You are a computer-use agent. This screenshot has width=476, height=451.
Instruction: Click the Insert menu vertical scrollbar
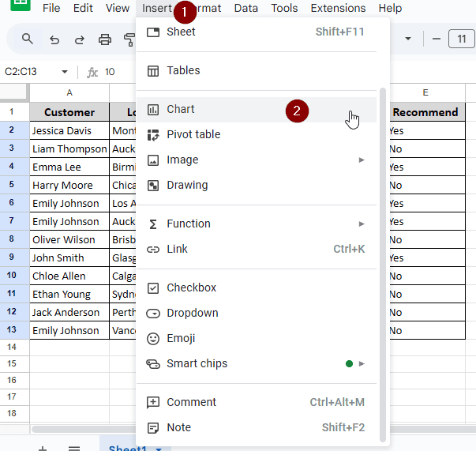coord(383,265)
